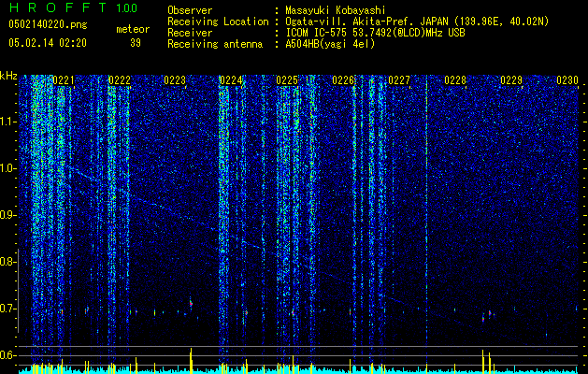Click the meteor count value 39
Viewport: 588px width, 374px height.
pos(136,43)
